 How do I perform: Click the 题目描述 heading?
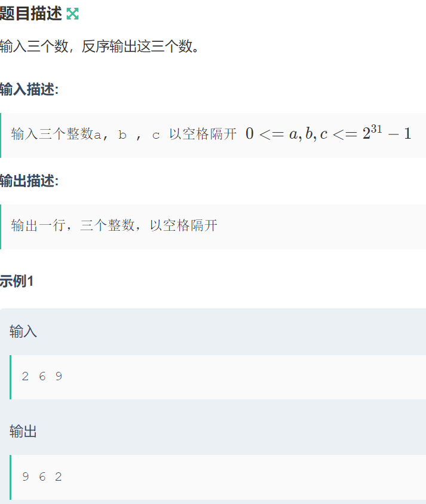click(x=30, y=14)
